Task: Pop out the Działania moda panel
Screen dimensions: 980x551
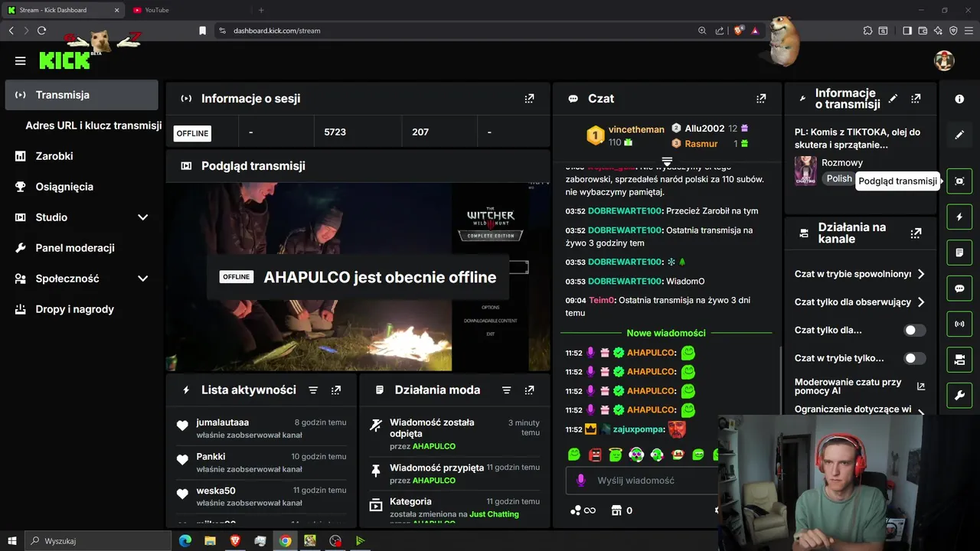Action: 529,390
